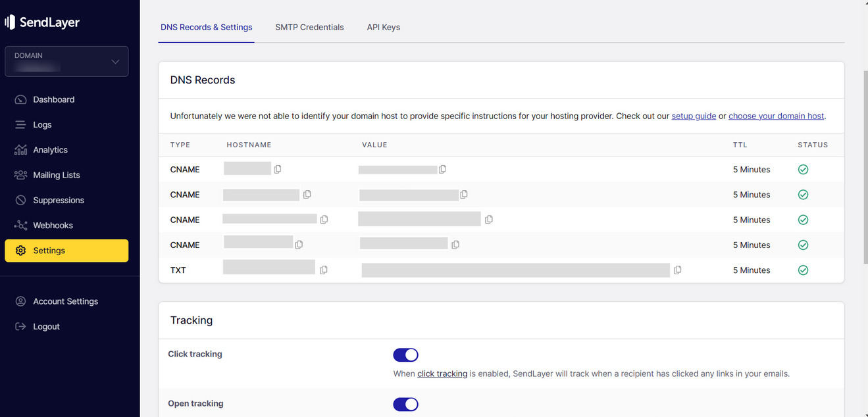Screen dimensions: 868x417
Task: Click the Webhooks nodes icon
Action: (x=20, y=226)
